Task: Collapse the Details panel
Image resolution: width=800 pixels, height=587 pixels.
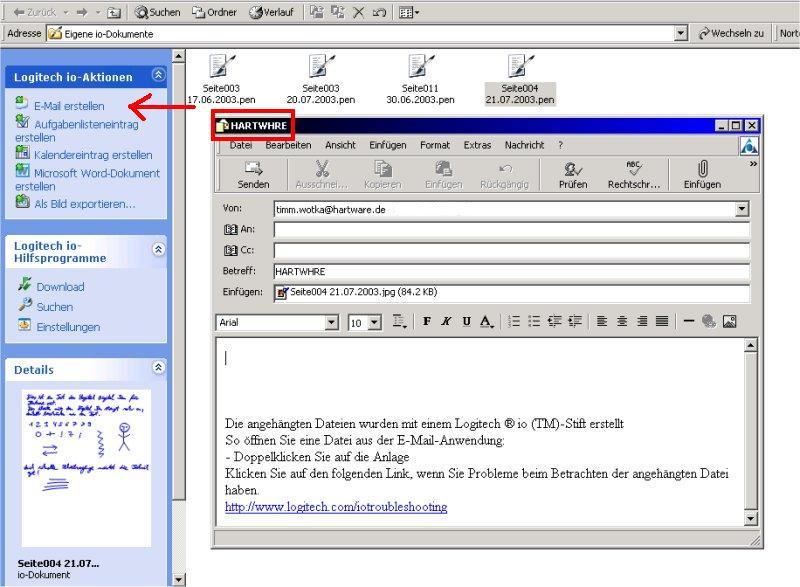Action: (159, 367)
